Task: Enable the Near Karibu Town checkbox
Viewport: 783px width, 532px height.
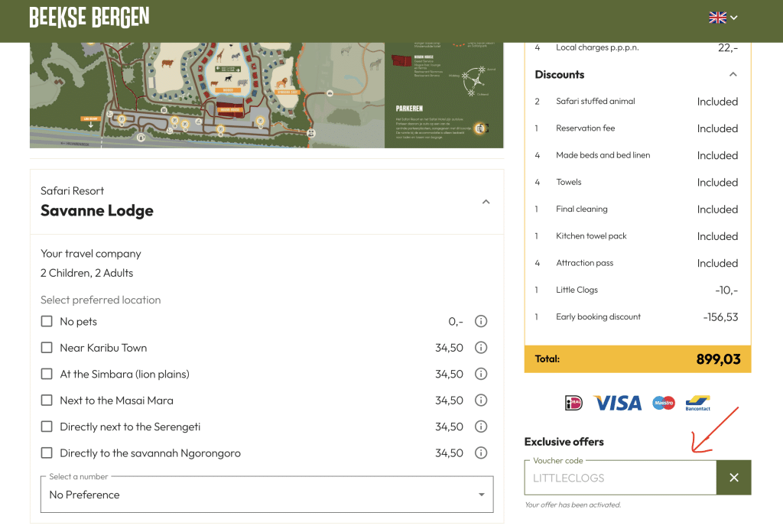Action: tap(47, 348)
